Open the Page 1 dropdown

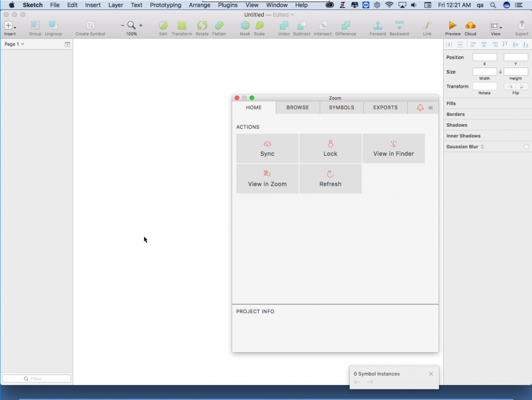[14, 44]
